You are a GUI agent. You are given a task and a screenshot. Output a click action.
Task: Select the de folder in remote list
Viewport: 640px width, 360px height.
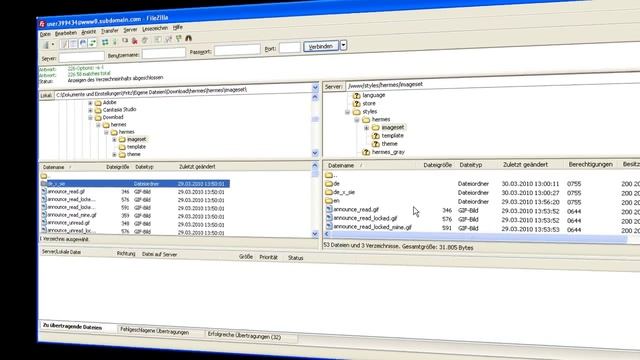[x=336, y=184]
